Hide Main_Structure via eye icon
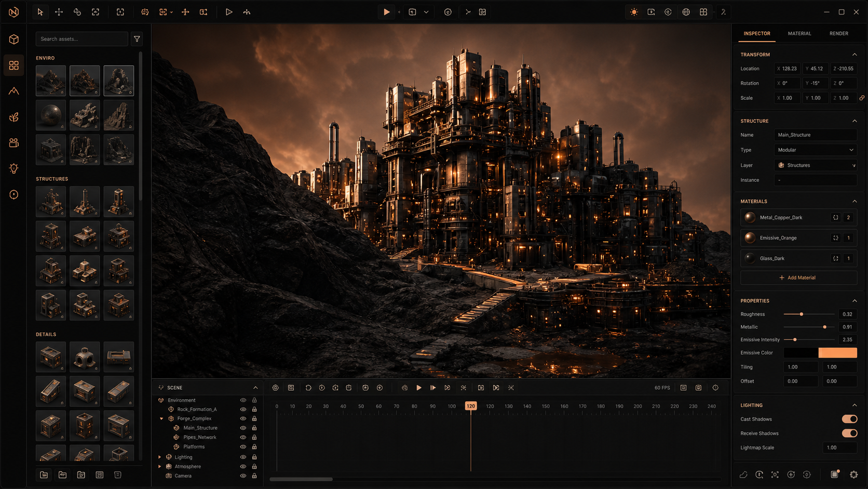Image resolution: width=868 pixels, height=489 pixels. pyautogui.click(x=243, y=428)
